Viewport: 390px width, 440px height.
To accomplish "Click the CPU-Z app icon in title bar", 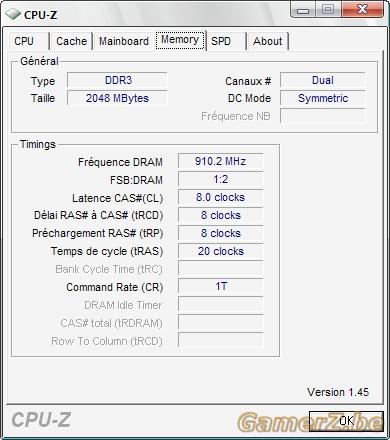I will click(x=13, y=14).
